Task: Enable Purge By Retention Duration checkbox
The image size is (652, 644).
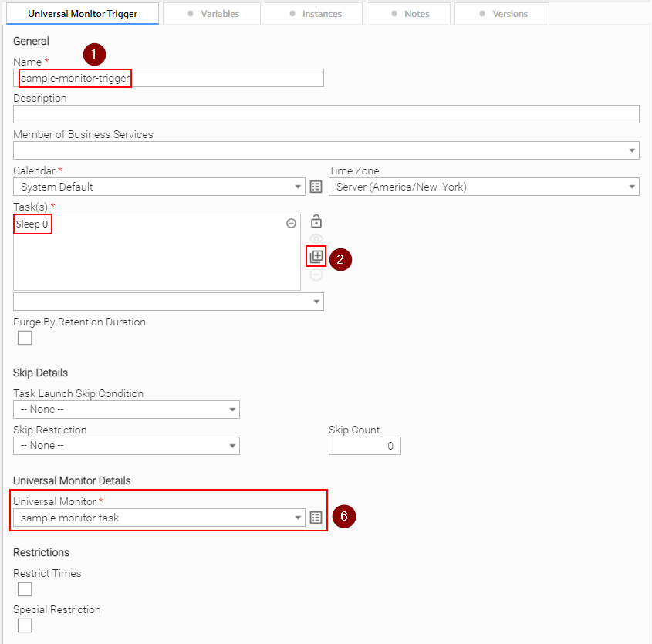Action: (x=25, y=338)
